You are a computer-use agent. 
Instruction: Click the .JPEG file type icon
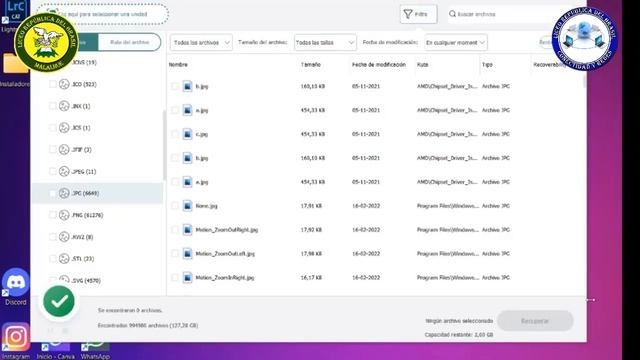click(64, 171)
